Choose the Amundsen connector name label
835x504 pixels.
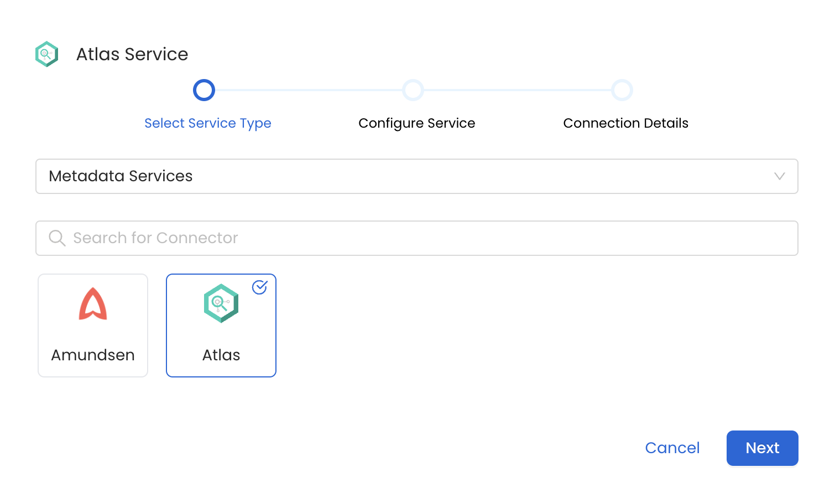93,355
